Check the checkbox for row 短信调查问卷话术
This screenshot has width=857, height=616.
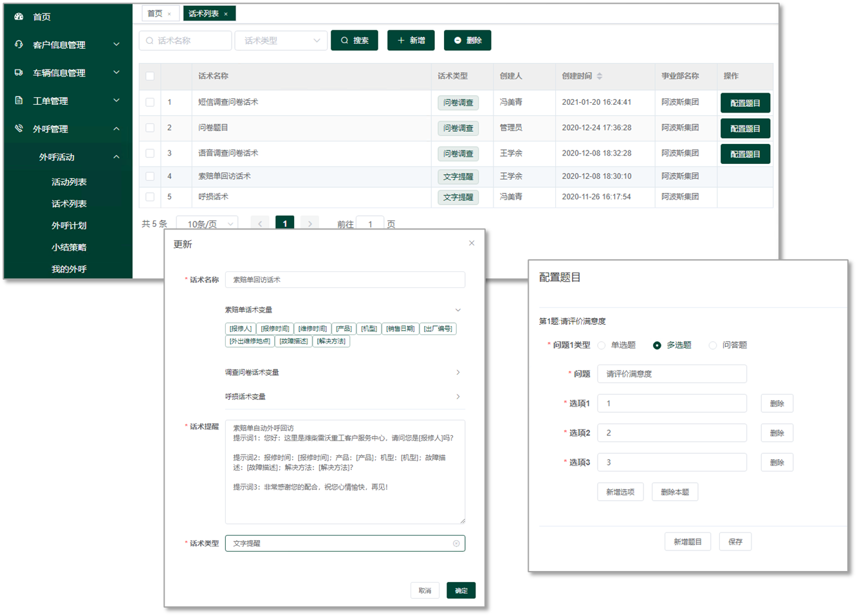pos(150,102)
